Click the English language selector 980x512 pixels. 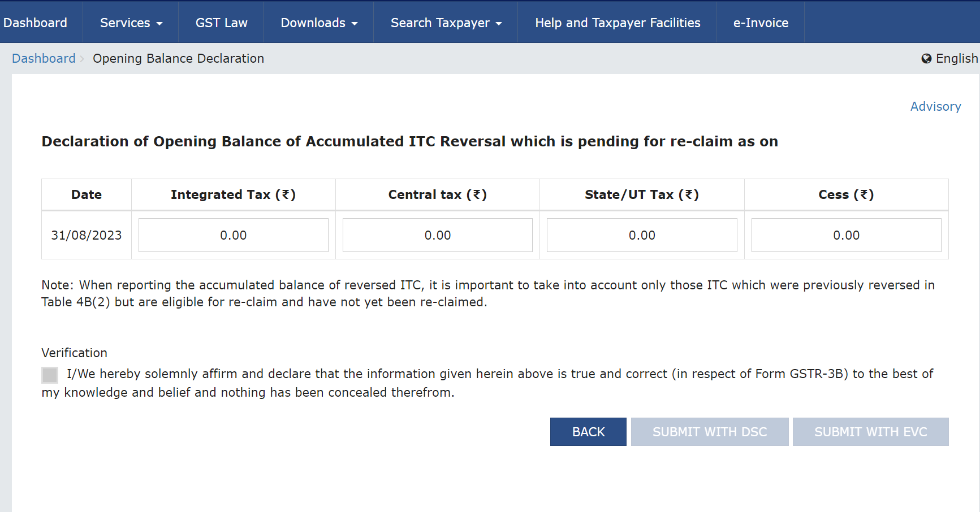(956, 59)
